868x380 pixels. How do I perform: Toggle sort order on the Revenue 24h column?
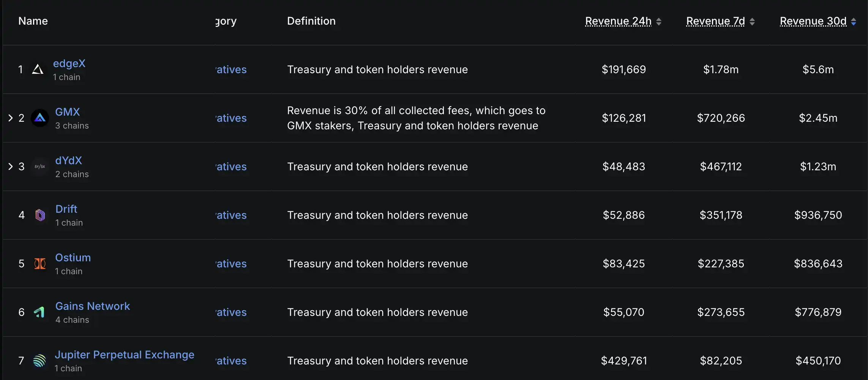click(x=618, y=21)
